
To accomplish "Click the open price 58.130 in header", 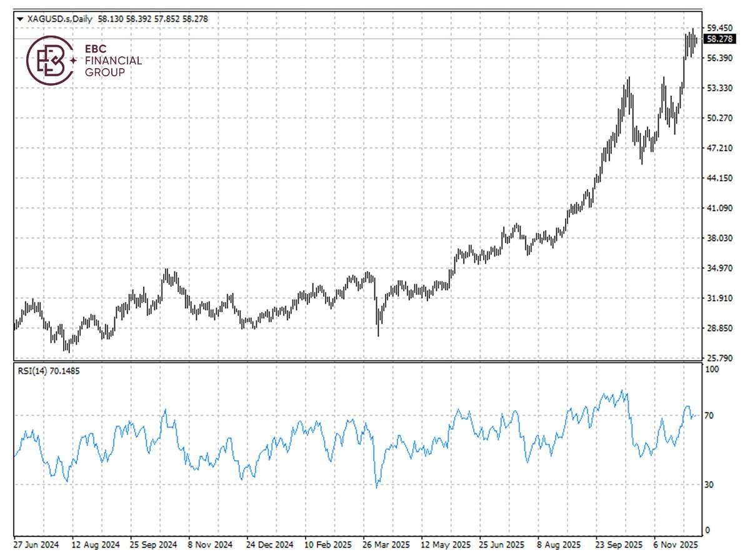I will coord(111,19).
